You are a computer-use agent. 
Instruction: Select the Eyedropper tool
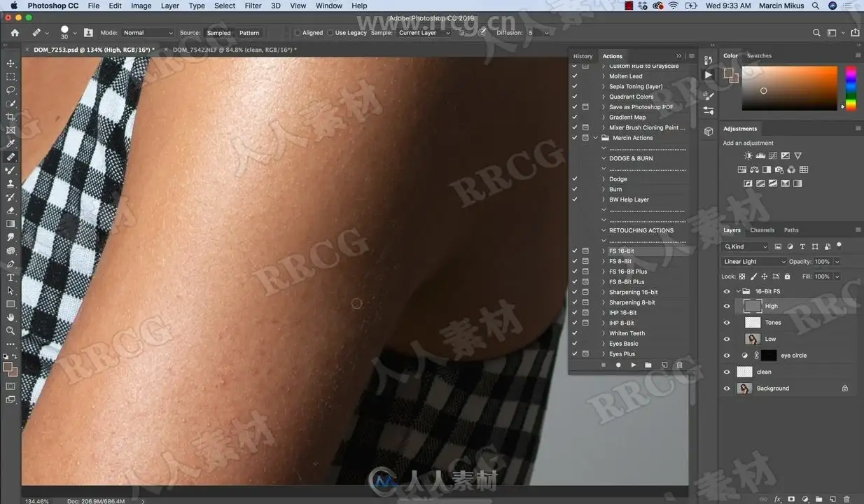[x=11, y=143]
